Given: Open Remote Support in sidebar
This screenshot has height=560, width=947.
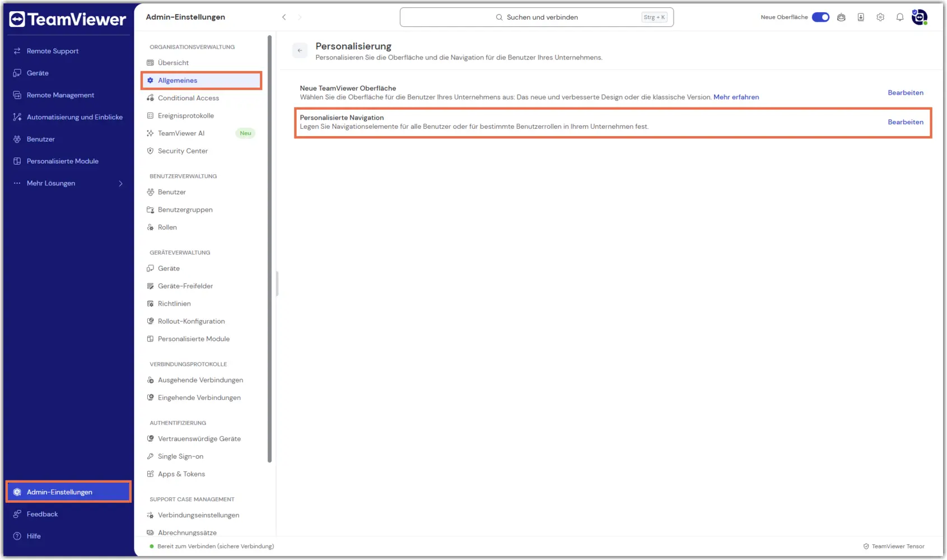Looking at the screenshot, I should (x=68, y=51).
